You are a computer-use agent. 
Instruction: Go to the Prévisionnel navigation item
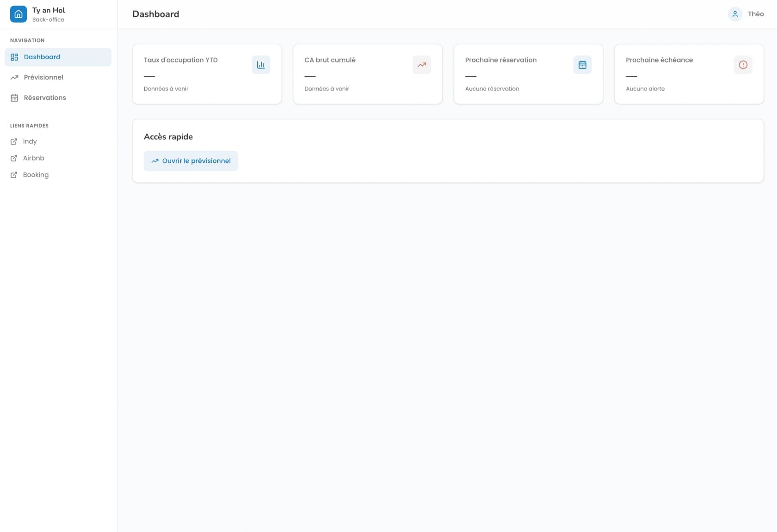[58, 77]
